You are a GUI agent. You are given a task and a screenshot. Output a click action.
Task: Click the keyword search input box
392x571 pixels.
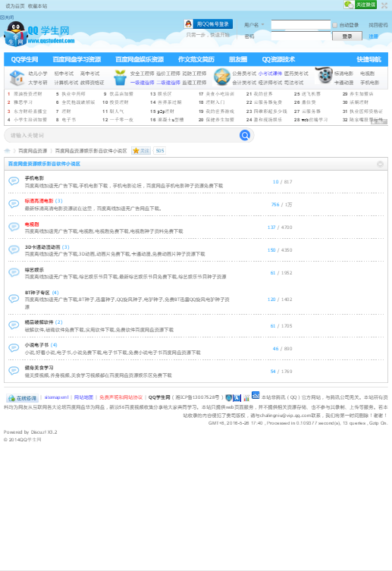click(x=123, y=135)
